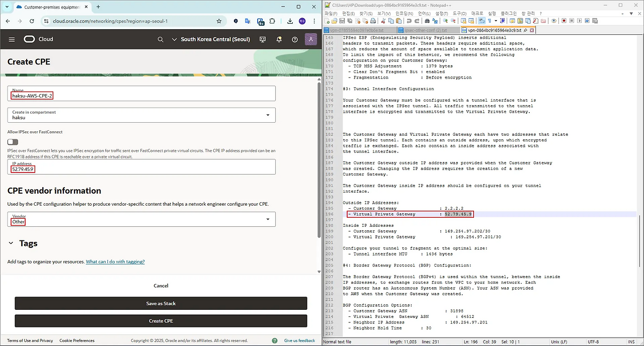
Task: Click the Start Recording macro icon
Action: click(564, 21)
